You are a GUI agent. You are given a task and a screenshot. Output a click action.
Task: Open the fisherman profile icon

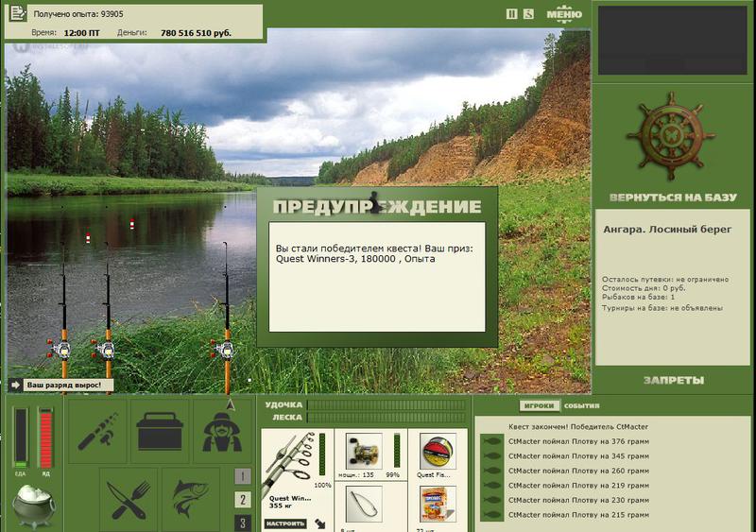pyautogui.click(x=222, y=431)
